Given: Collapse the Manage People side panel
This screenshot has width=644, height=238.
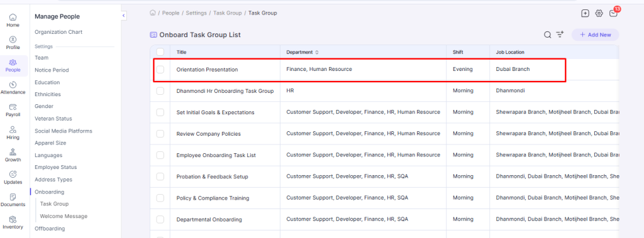Looking at the screenshot, I should point(124,16).
